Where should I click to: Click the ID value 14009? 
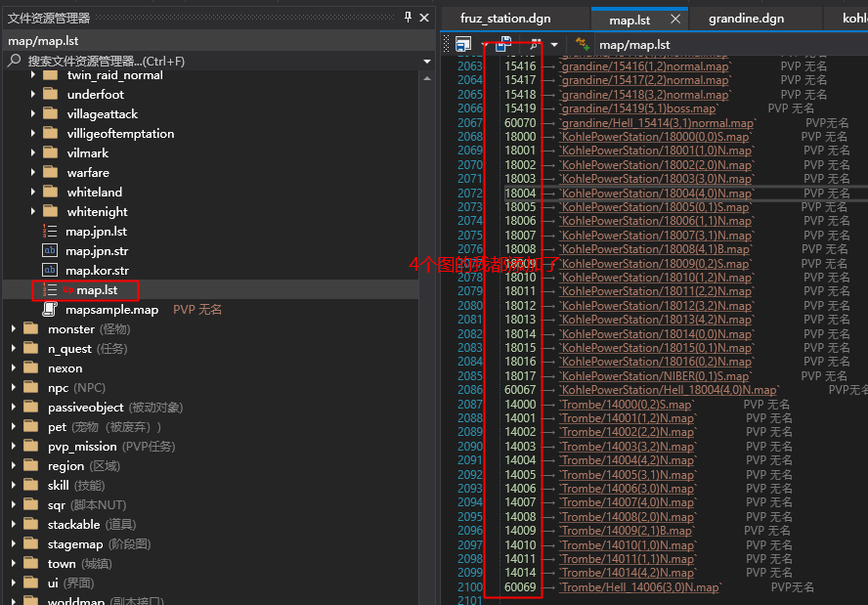pyautogui.click(x=520, y=531)
